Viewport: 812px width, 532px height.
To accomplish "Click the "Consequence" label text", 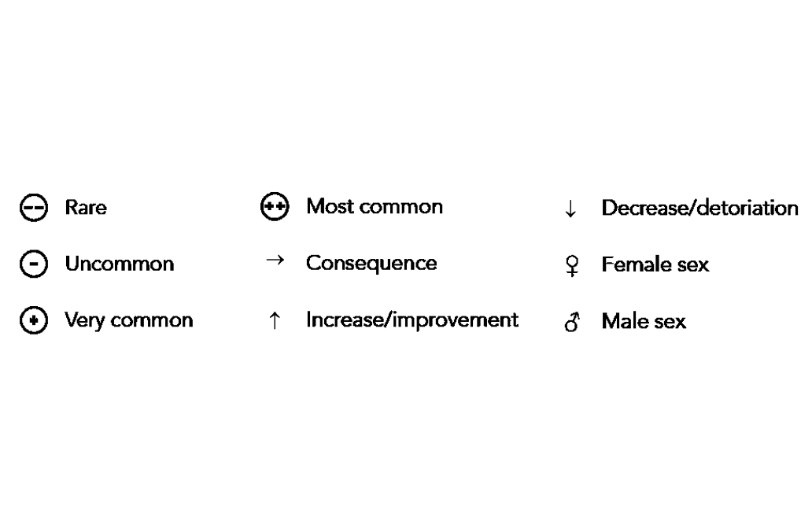I will tap(371, 264).
